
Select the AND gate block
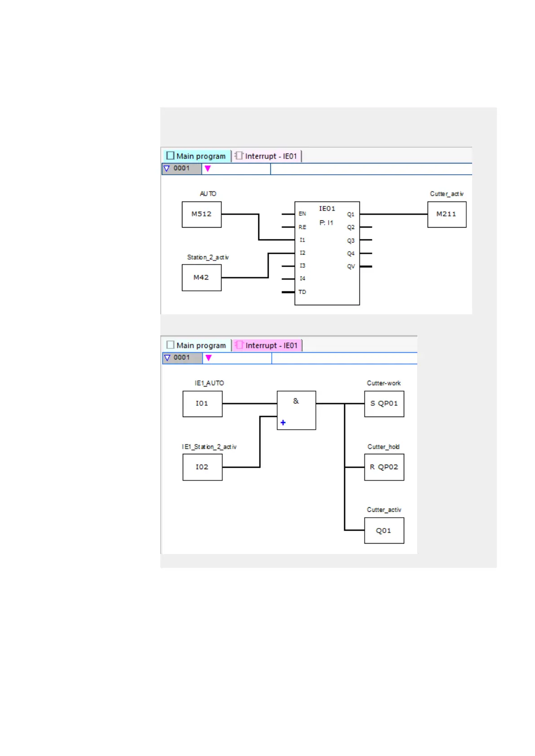coord(296,410)
